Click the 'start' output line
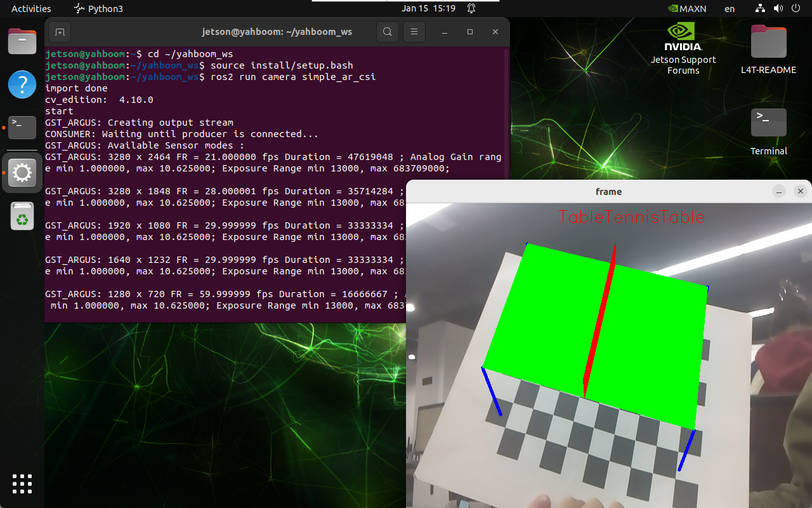Viewport: 812px width, 508px height. 59,111
